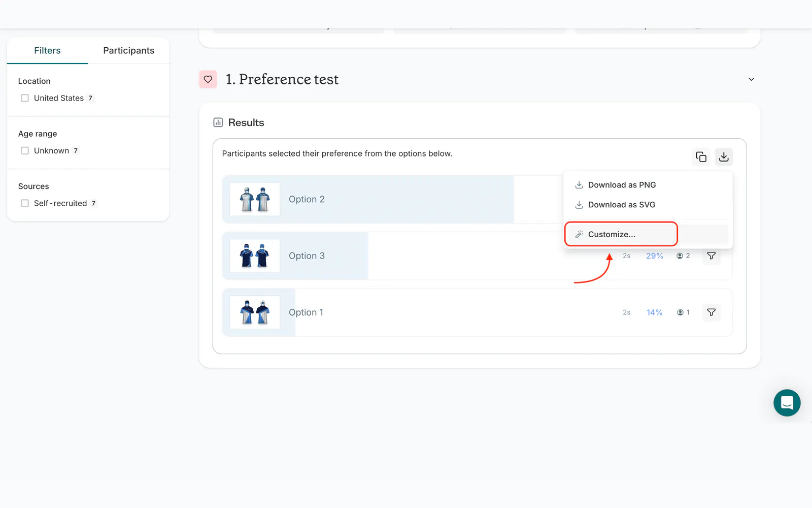This screenshot has width=812, height=508.
Task: Click the Option 2 label
Action: point(307,199)
